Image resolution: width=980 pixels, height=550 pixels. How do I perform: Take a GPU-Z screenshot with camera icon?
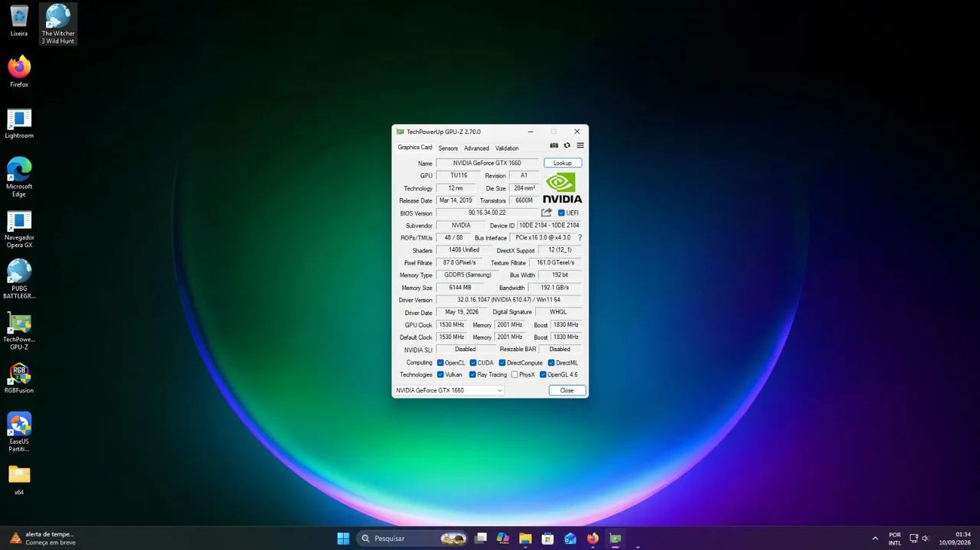pyautogui.click(x=554, y=145)
